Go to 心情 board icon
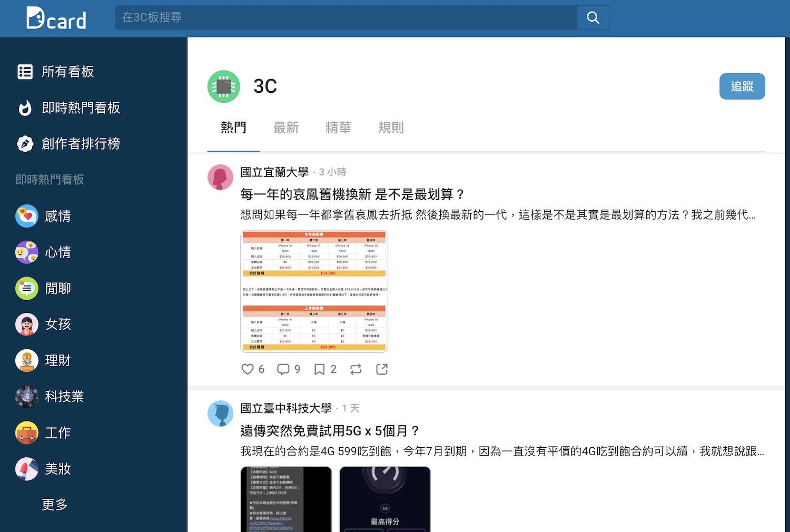 [x=27, y=252]
